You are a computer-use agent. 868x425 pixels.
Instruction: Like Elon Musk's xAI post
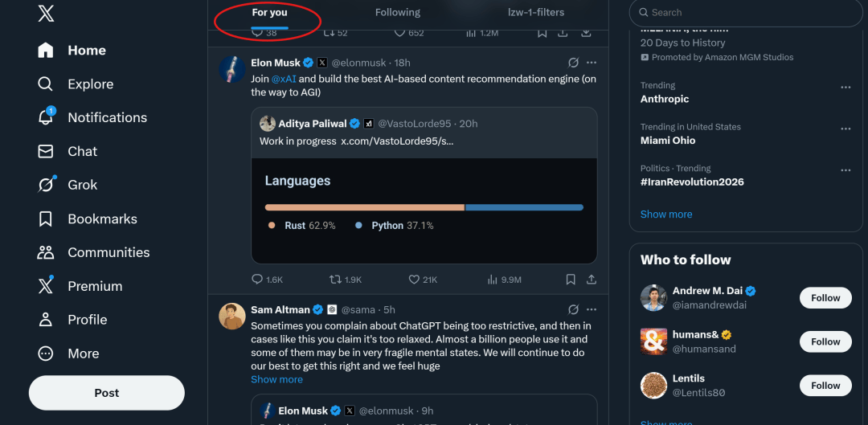(415, 280)
